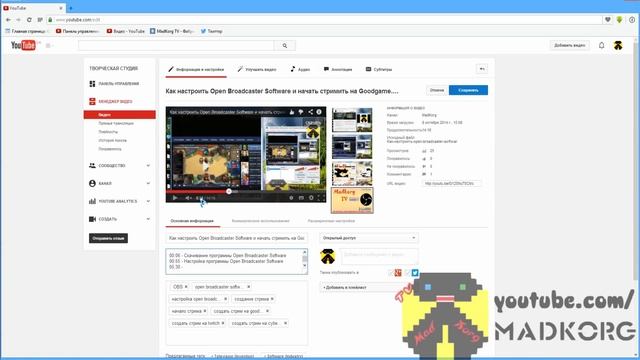640x360 pixels.
Task: Switch to the Аннотации tab
Action: pos(338,69)
